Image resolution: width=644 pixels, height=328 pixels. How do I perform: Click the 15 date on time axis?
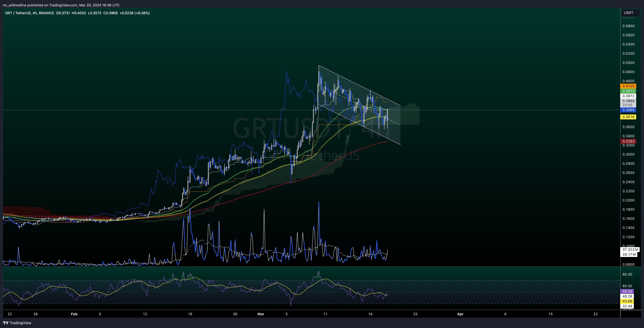551,314
